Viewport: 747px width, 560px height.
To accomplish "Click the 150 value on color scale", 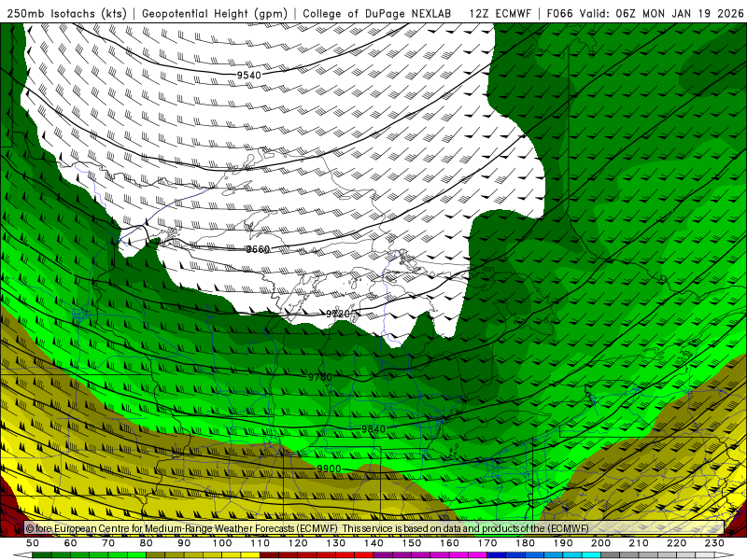I will coord(412,543).
